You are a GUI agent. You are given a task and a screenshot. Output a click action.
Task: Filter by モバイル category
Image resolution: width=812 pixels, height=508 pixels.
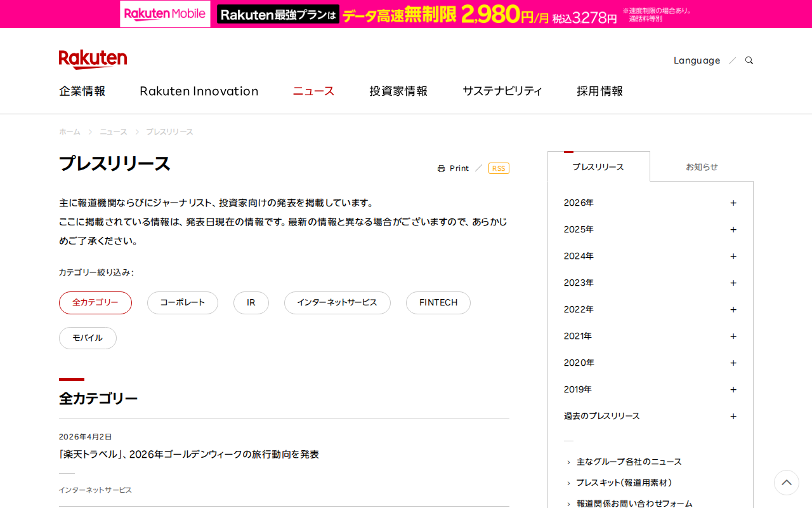click(88, 338)
